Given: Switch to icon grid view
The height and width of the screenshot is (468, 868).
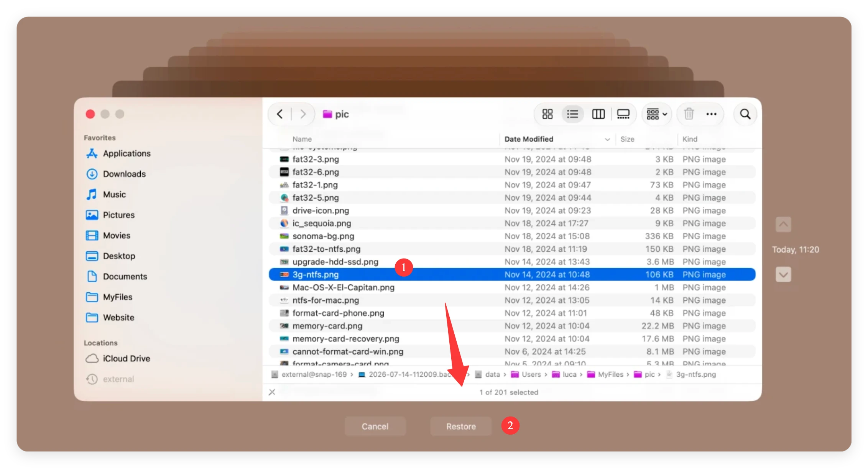Looking at the screenshot, I should tap(547, 114).
